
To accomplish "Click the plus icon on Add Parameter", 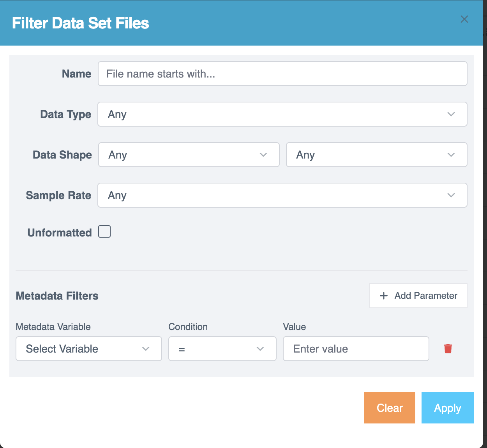I will [x=384, y=296].
